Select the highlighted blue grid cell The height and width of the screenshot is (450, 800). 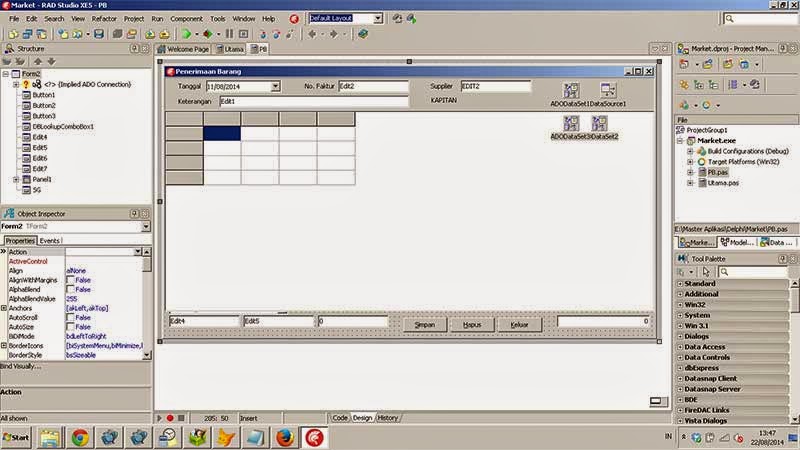pos(222,134)
